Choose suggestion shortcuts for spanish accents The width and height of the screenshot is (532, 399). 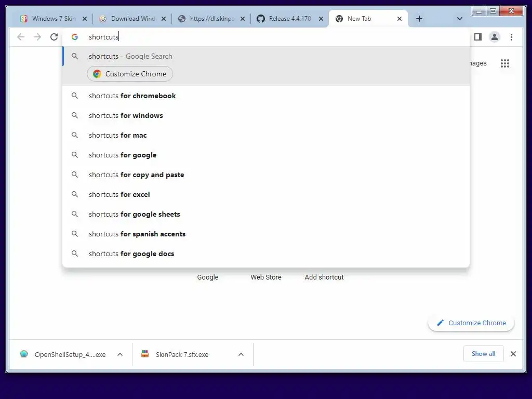pyautogui.click(x=266, y=234)
